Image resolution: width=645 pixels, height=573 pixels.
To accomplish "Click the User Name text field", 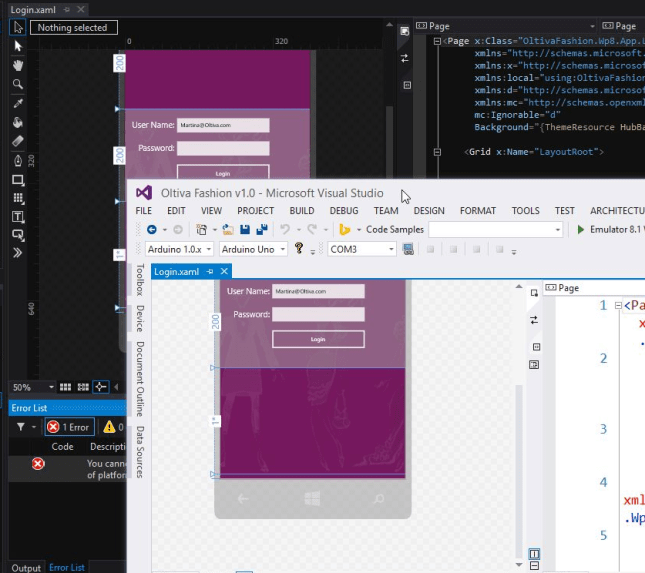I will pyautogui.click(x=318, y=291).
